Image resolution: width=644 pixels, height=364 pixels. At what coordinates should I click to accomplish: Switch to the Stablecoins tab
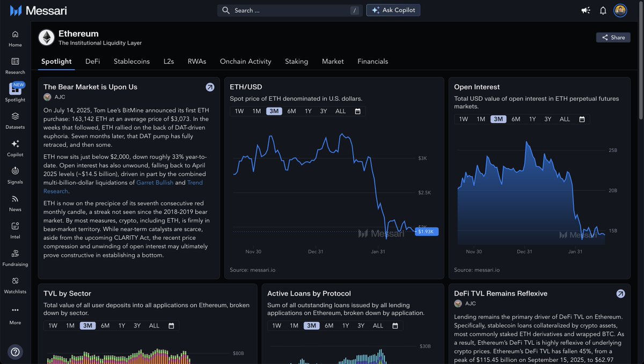[x=131, y=61]
